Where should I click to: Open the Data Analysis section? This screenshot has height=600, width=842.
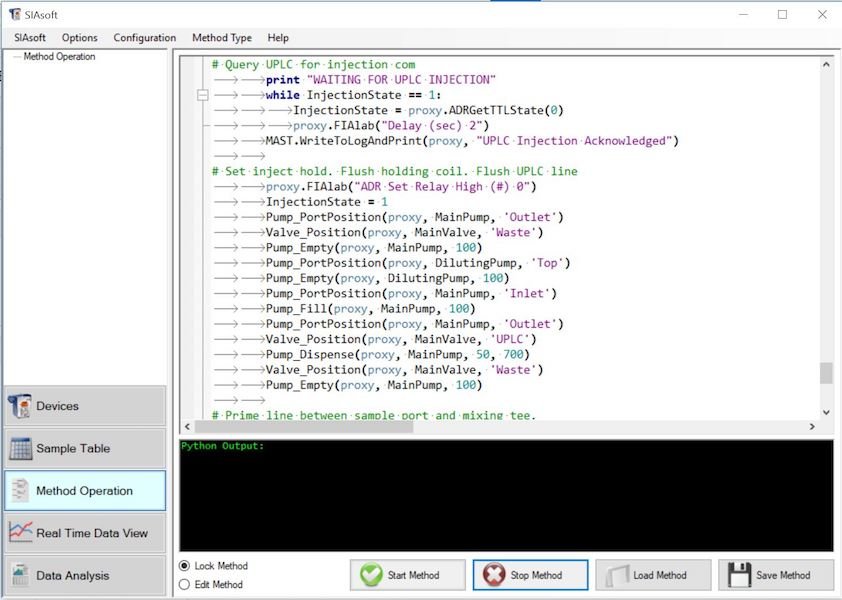85,575
